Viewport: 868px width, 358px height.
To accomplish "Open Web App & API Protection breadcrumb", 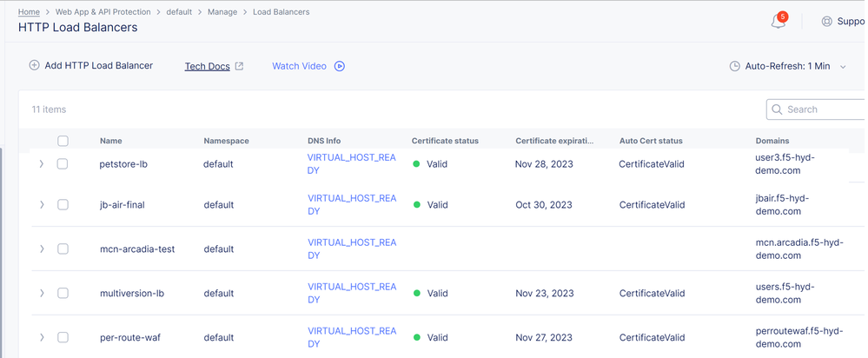I will (x=103, y=12).
